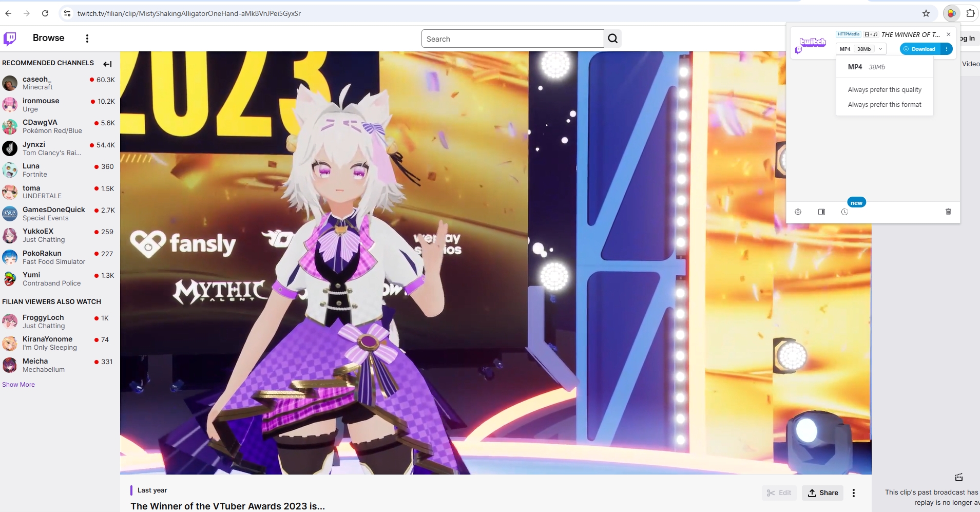
Task: Click the Video DownloadHelper extension icon
Action: 951,13
